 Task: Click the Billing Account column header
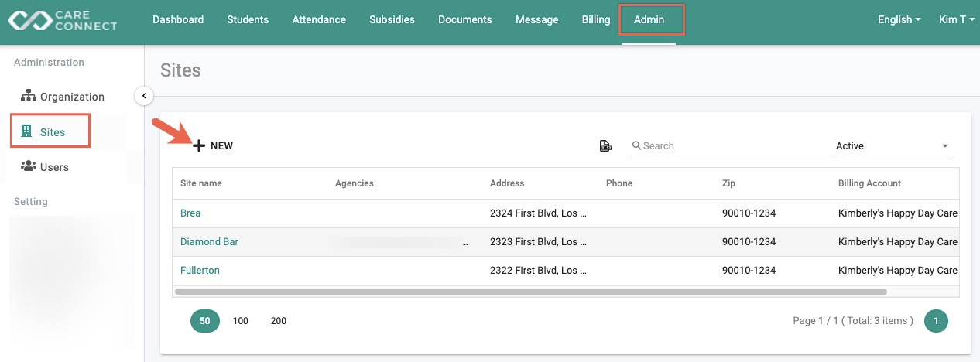(x=869, y=183)
